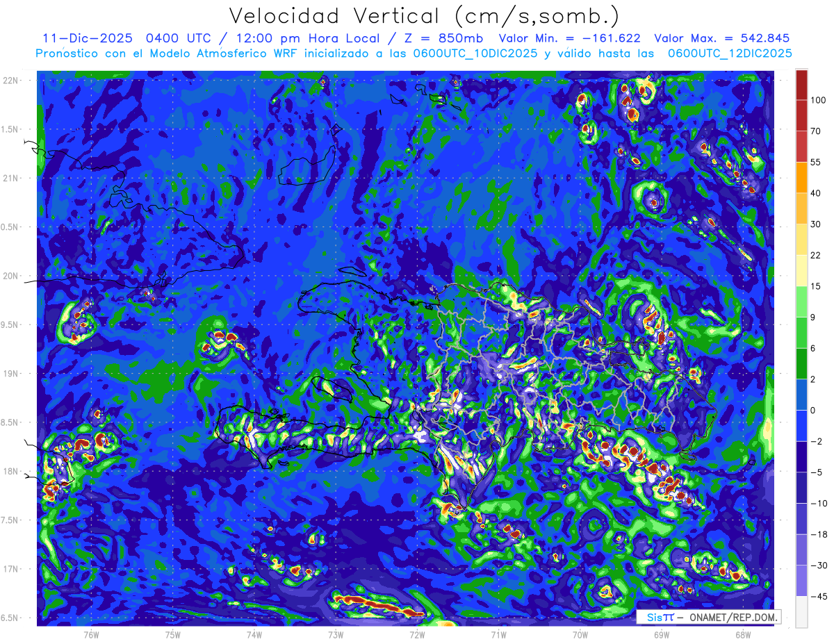Pick the green segment between 6 and 9
This screenshot has width=834, height=644.
pos(801,332)
